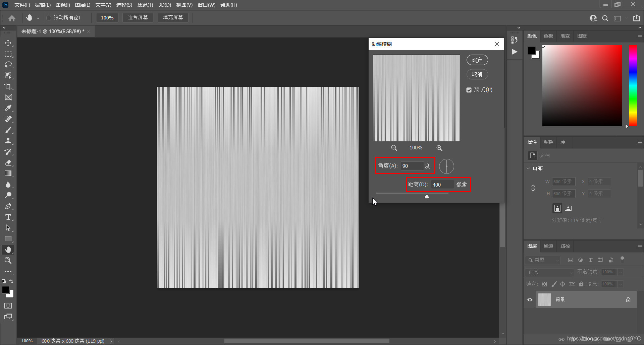Screen dimensions: 644x345
Task: Zoom out in Motion Blur preview
Action: tap(394, 148)
